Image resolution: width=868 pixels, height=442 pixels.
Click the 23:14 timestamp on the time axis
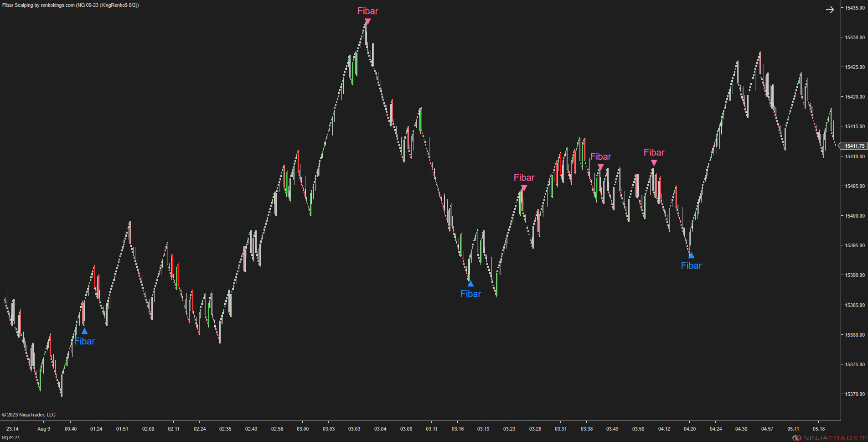(12, 429)
